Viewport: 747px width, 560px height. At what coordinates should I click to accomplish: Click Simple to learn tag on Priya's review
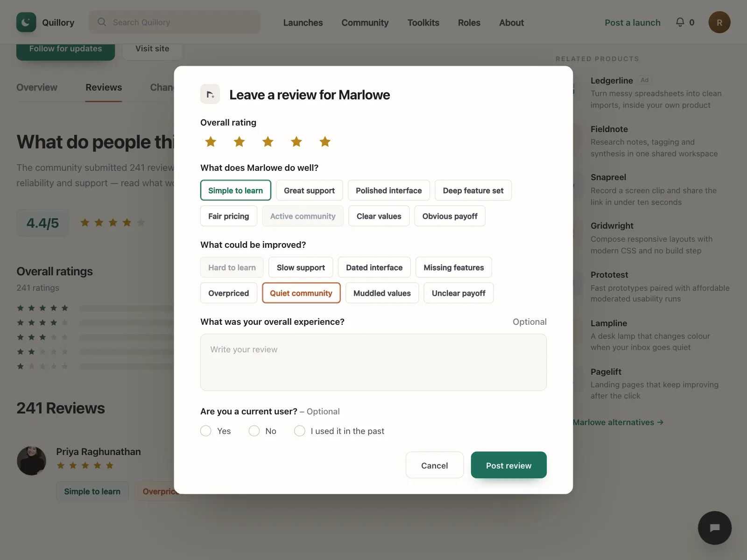[92, 491]
